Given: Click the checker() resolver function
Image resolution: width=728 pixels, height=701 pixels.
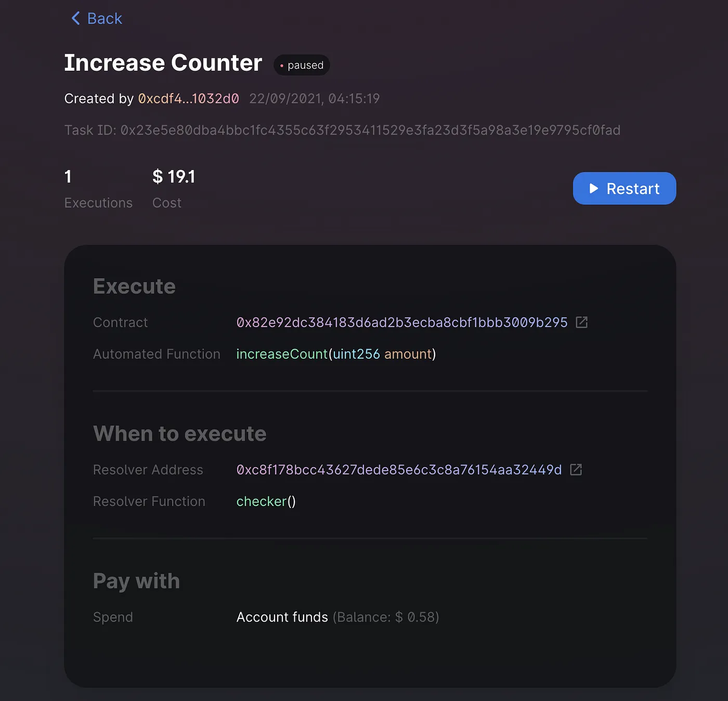Looking at the screenshot, I should coord(266,501).
